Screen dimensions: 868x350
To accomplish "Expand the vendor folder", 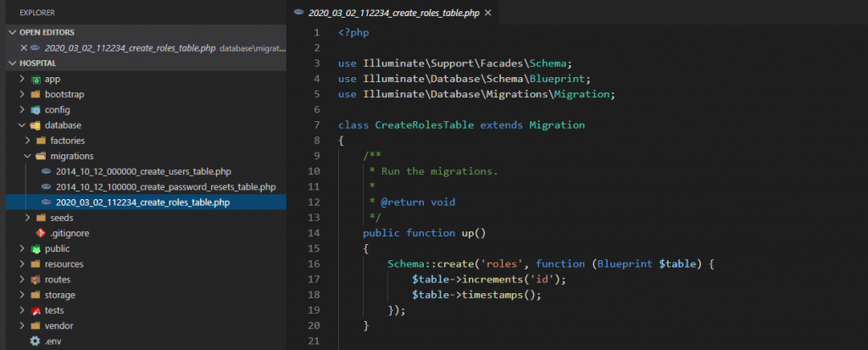I will point(22,325).
